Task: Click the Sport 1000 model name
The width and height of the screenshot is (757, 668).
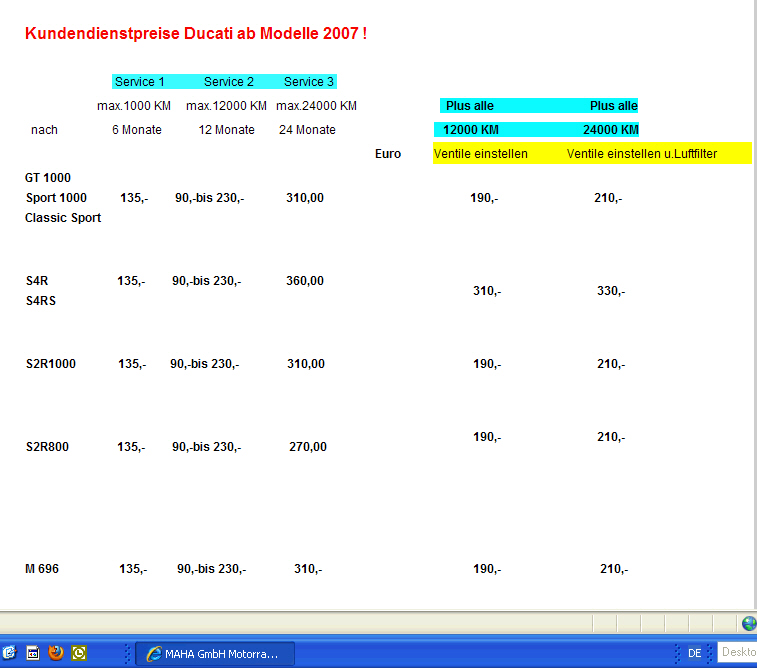Action: (x=56, y=198)
